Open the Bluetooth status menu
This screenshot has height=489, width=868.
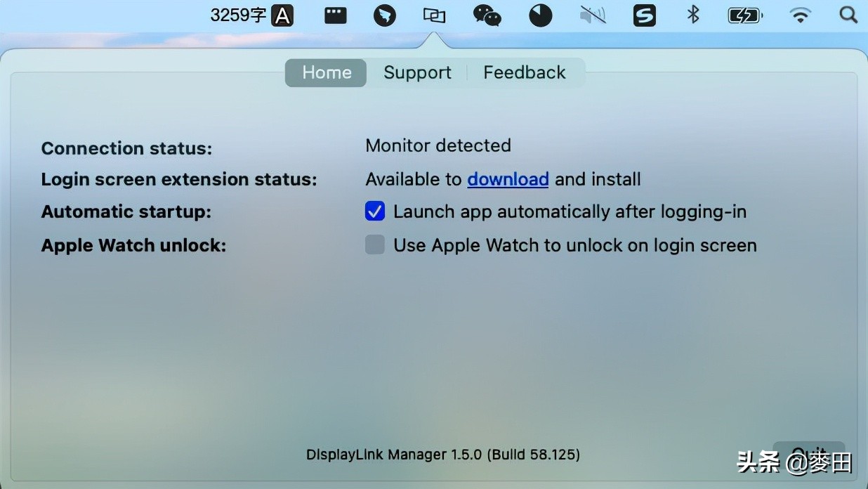pos(693,15)
